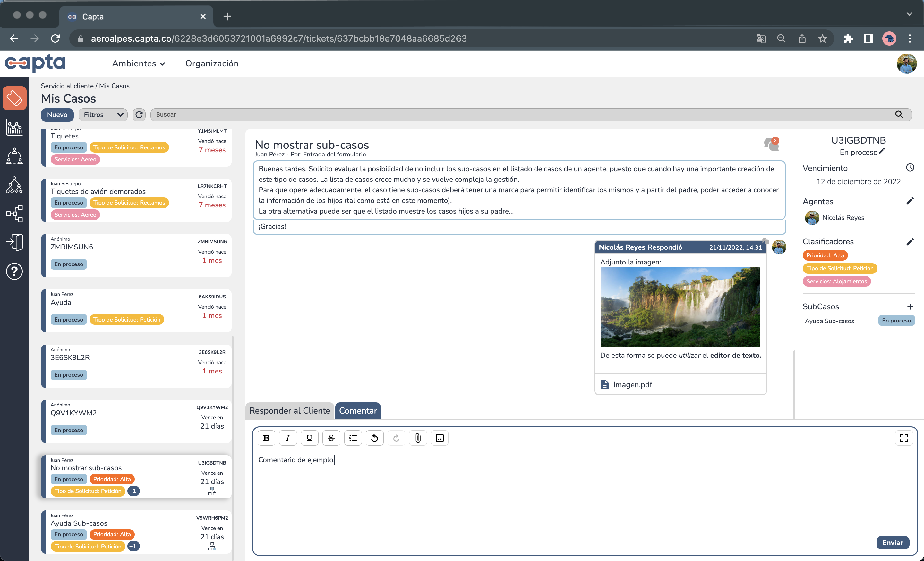Open the Filtros dropdown
The height and width of the screenshot is (561, 924).
pos(103,115)
